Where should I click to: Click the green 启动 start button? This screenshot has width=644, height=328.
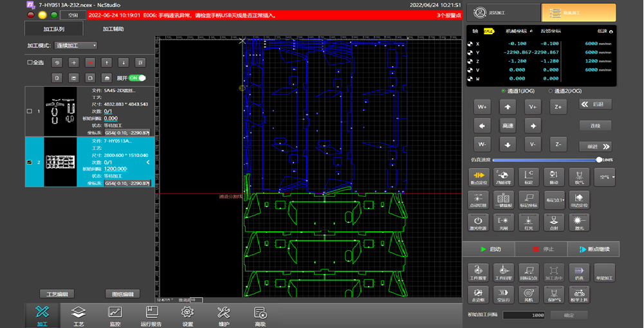coord(488,249)
